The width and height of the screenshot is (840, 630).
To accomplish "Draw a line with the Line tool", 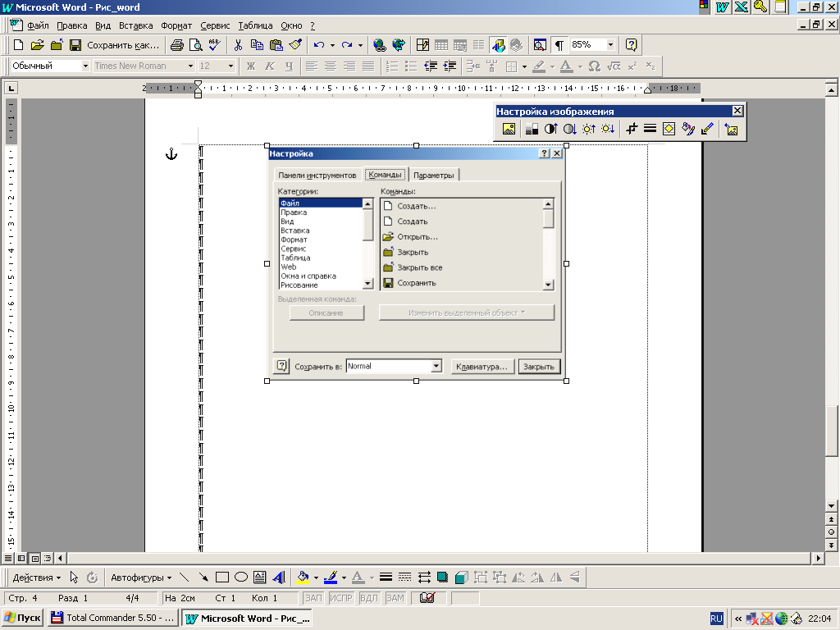I will pyautogui.click(x=184, y=577).
